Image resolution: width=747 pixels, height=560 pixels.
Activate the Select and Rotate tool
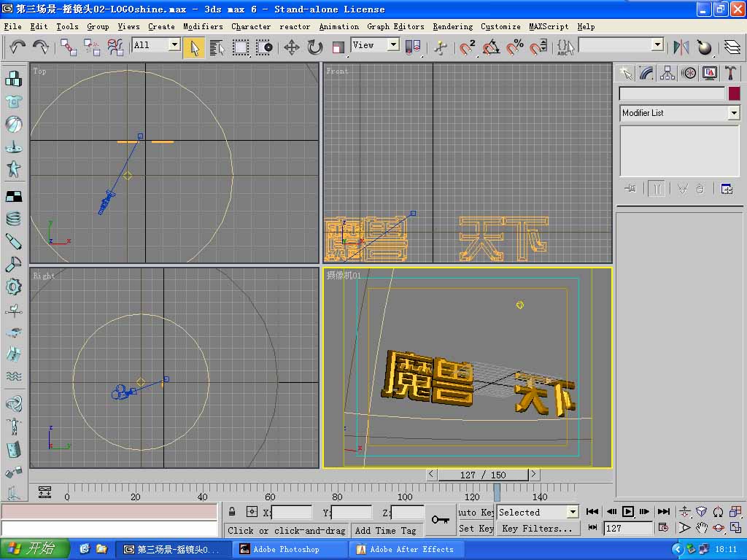(x=315, y=47)
